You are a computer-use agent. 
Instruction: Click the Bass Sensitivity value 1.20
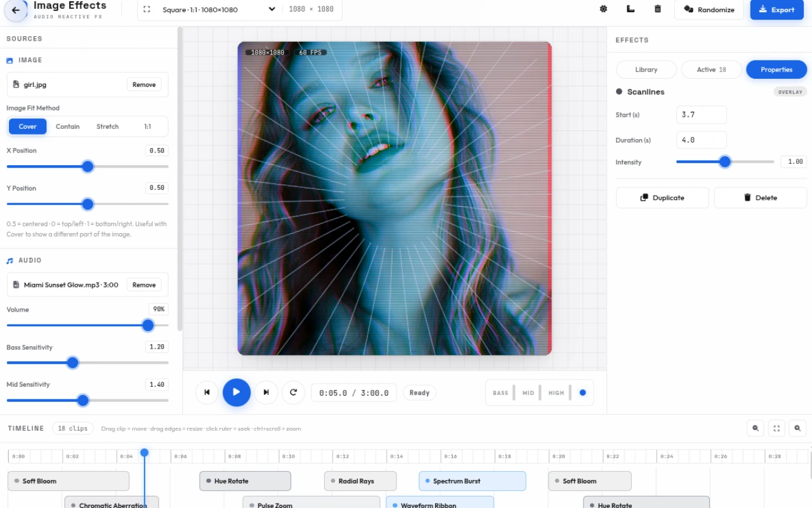coord(157,347)
